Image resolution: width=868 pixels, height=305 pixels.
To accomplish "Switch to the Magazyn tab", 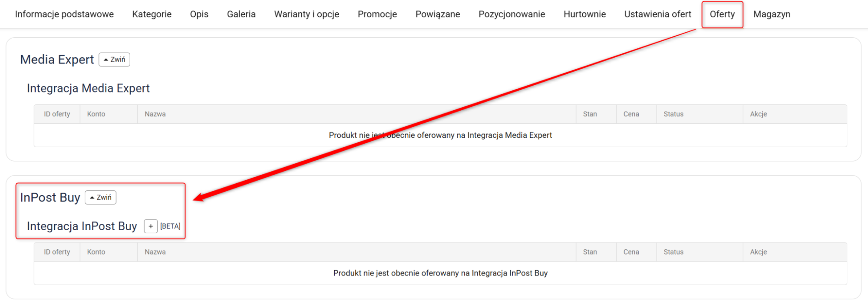I will (772, 14).
